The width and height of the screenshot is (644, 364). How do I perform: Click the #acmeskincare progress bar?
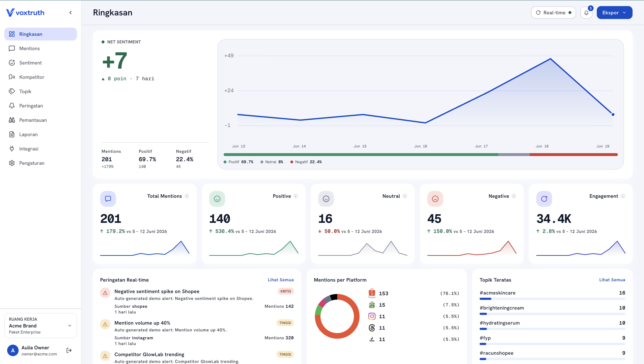(x=552, y=299)
